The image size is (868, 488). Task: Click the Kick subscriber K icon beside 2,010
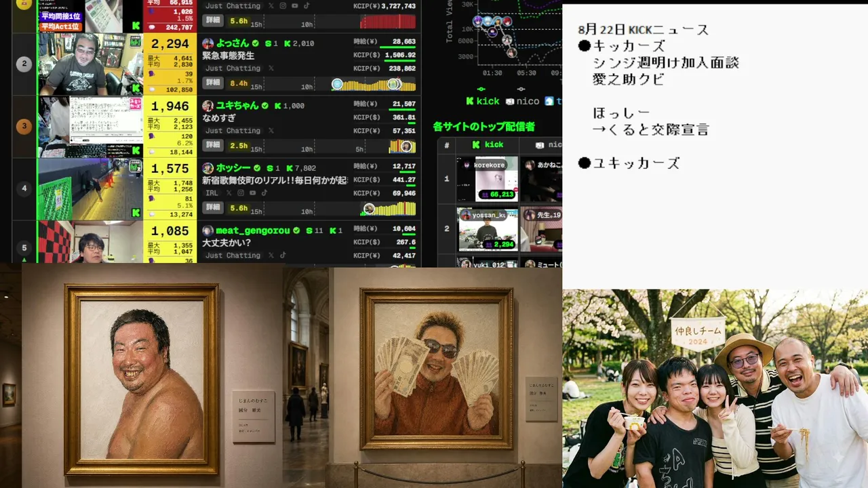point(288,43)
